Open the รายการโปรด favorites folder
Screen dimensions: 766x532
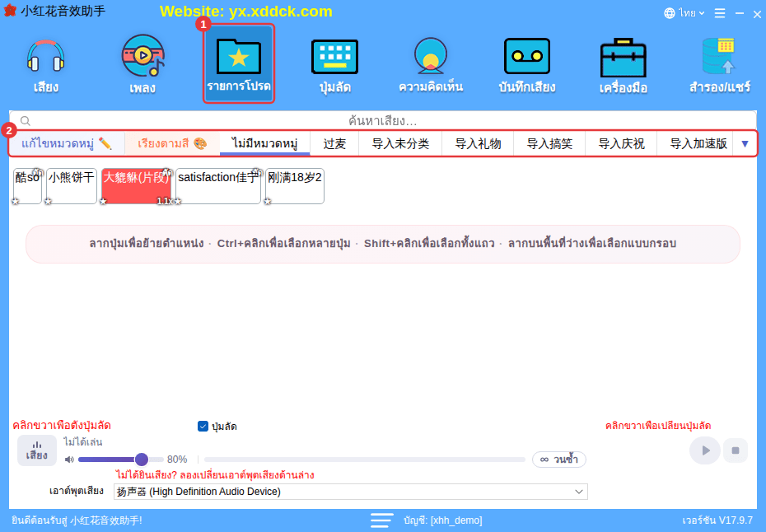coord(239,63)
